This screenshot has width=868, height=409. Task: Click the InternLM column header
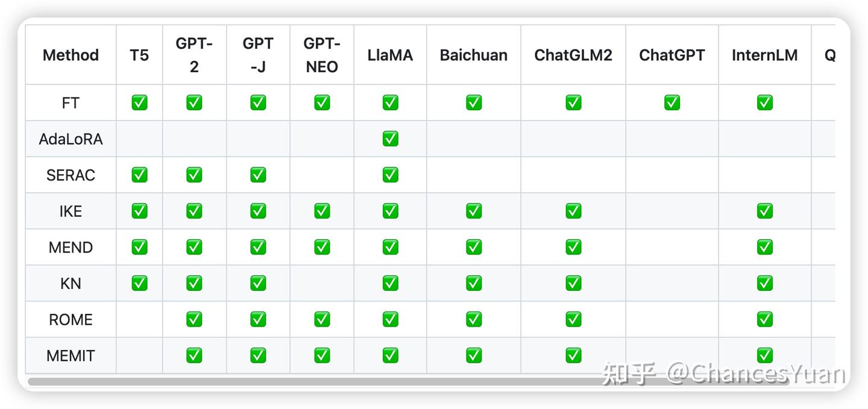click(x=764, y=55)
